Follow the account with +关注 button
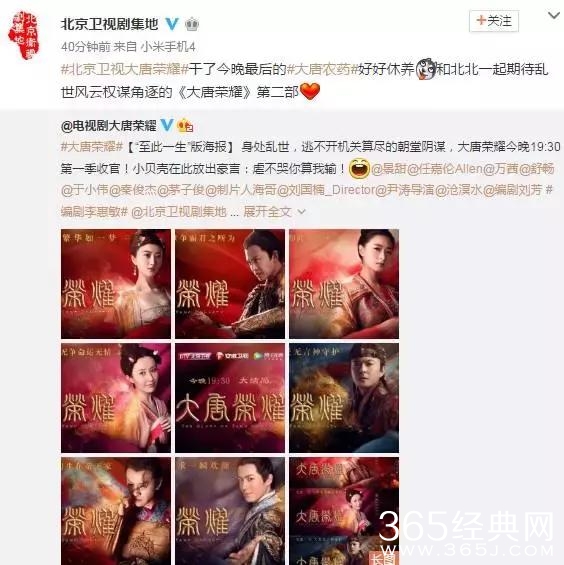 click(494, 21)
